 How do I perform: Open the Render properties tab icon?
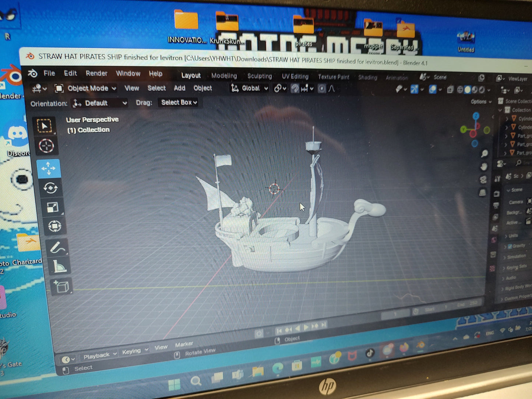pyautogui.click(x=497, y=193)
